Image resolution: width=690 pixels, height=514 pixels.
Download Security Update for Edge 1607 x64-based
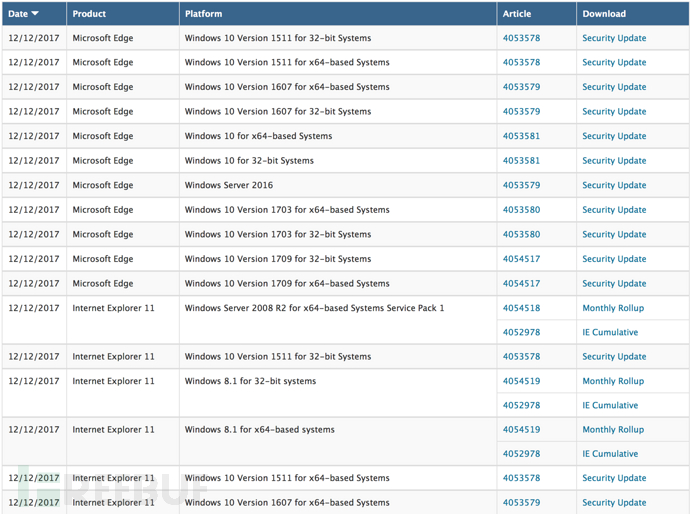pyautogui.click(x=614, y=87)
